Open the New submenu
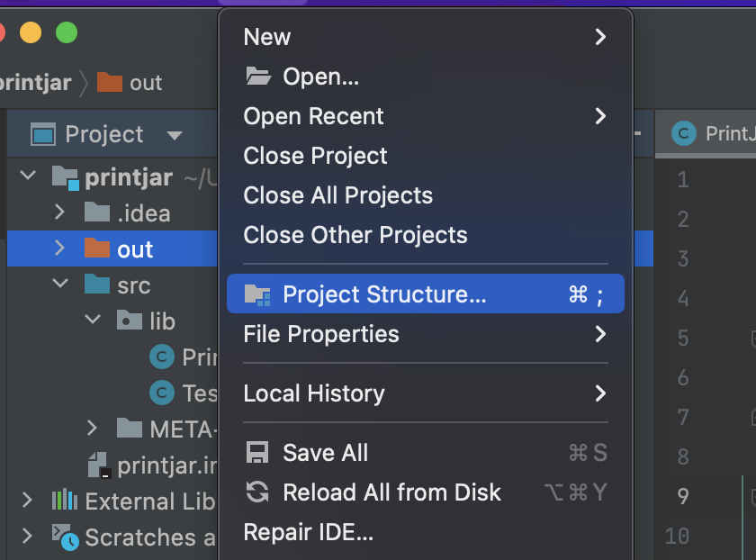The width and height of the screenshot is (756, 560). [x=425, y=37]
